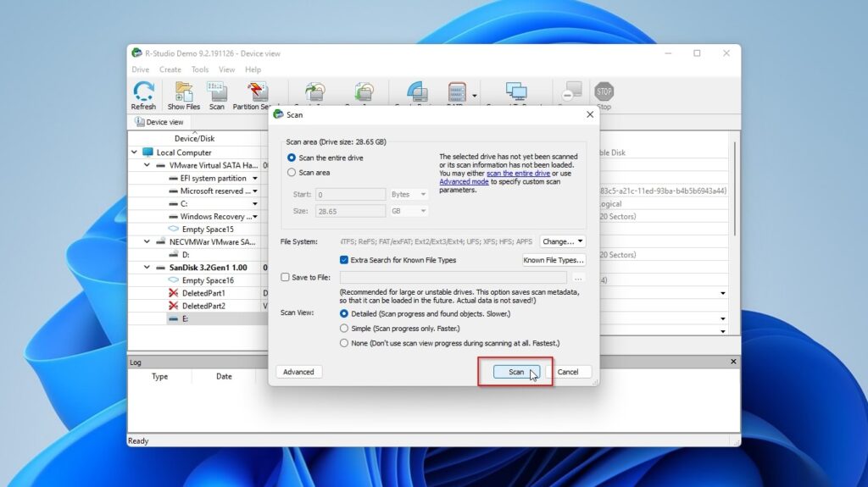Open dropdown arrow next to EFI system partition
This screenshot has height=487, width=868.
(255, 178)
